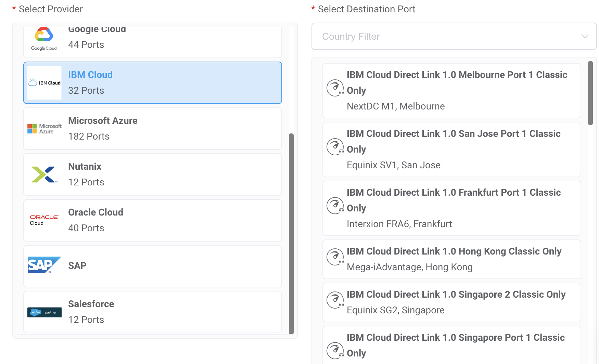Click the SAP logo icon
The width and height of the screenshot is (599, 364).
coord(44,265)
